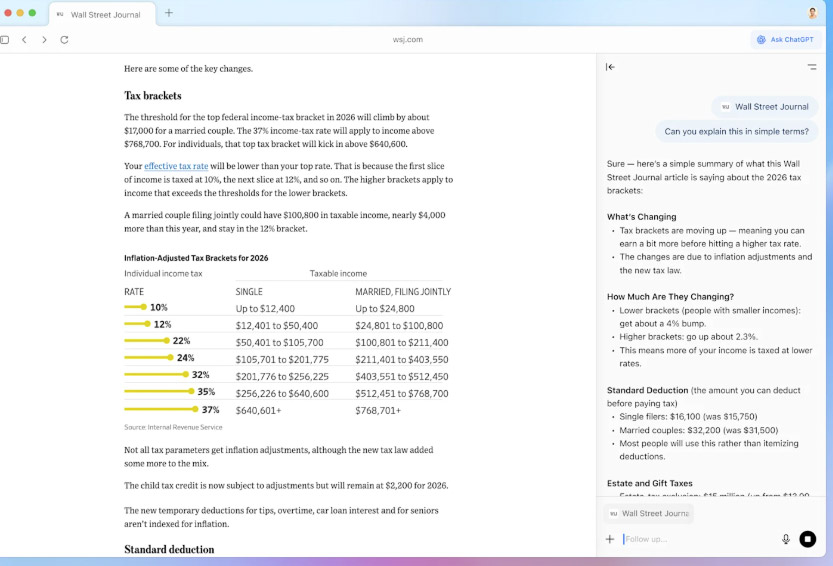Click the wsj.com address bar
Screen dimensions: 833x566
[407, 40]
